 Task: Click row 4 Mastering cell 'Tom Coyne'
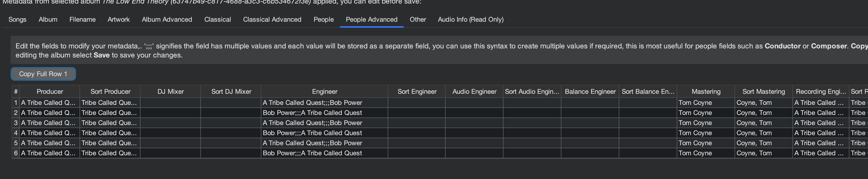[706, 133]
